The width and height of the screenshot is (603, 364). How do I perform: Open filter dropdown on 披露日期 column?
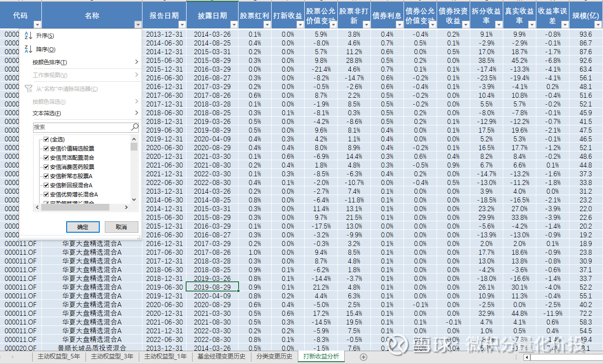pos(234,25)
